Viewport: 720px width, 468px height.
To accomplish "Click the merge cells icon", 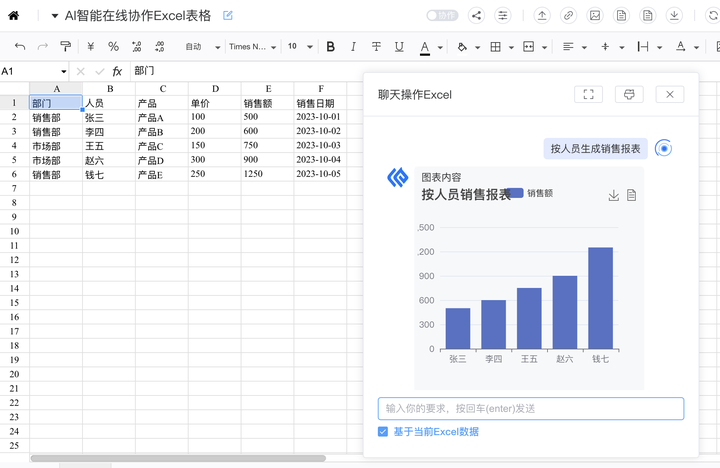I will point(529,46).
